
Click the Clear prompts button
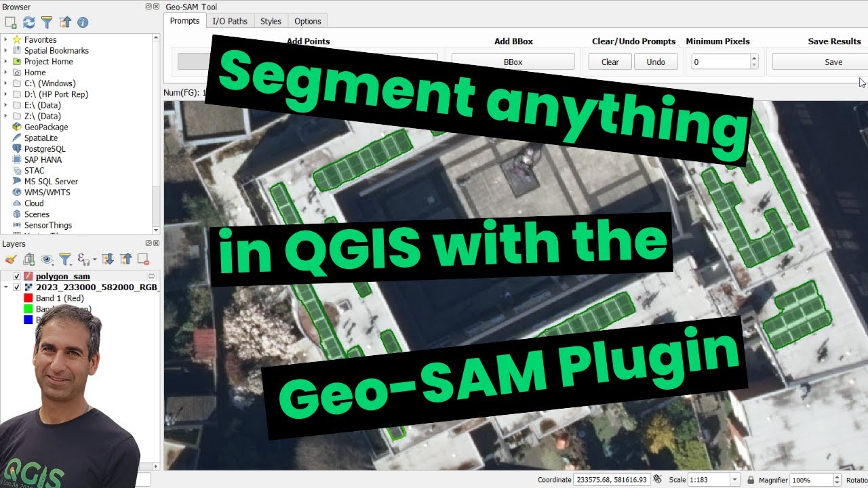(610, 62)
